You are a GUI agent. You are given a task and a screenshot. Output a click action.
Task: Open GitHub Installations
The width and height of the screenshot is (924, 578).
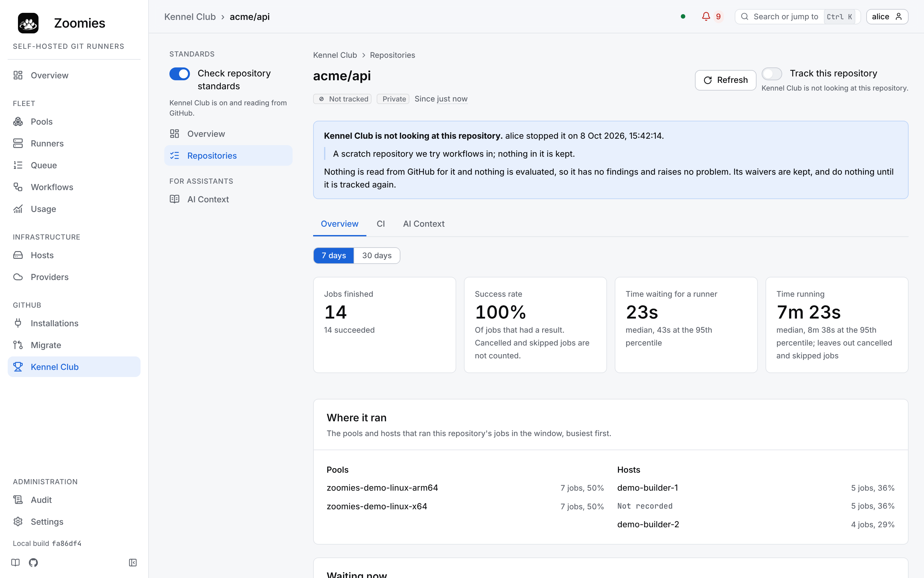[x=74, y=323]
